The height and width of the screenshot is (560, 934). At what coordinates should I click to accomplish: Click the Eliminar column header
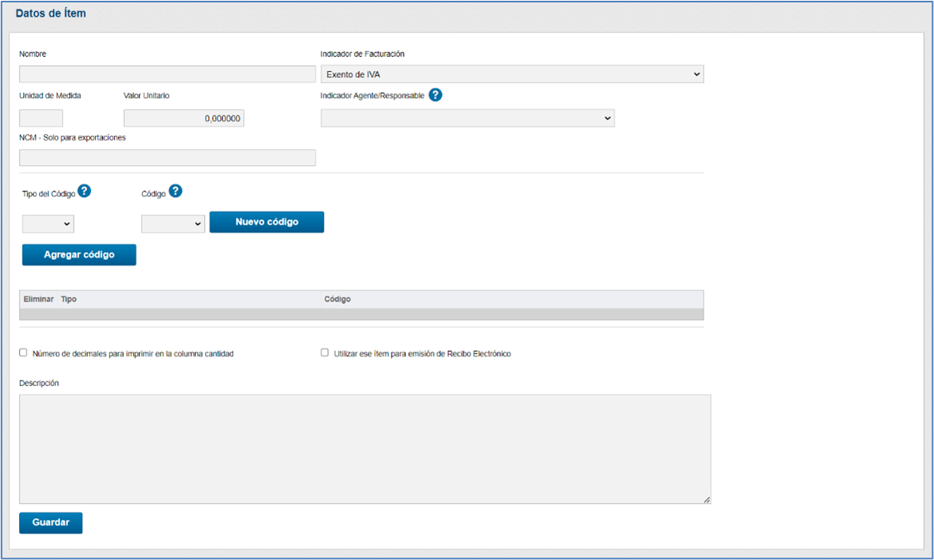point(38,299)
